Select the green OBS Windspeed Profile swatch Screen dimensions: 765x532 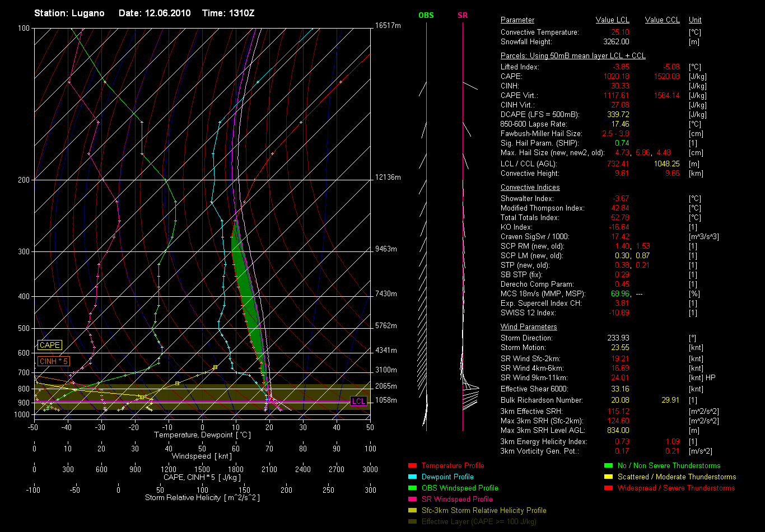pos(412,488)
